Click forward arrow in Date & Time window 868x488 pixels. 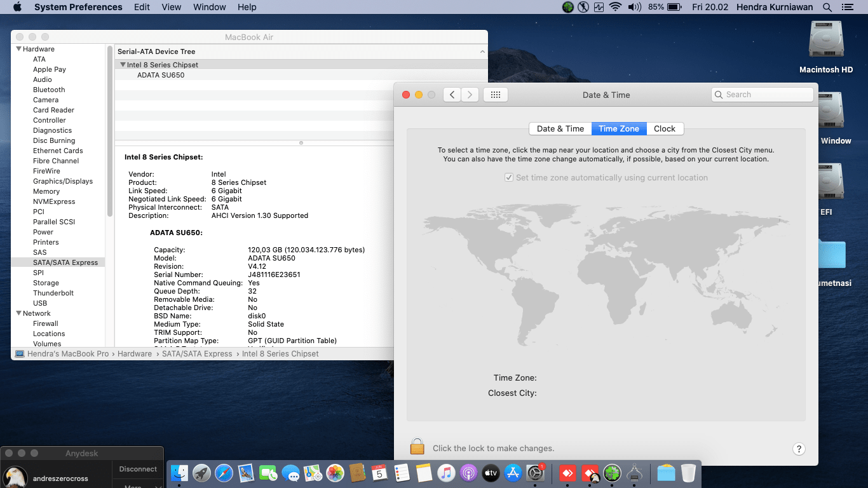pyautogui.click(x=470, y=95)
